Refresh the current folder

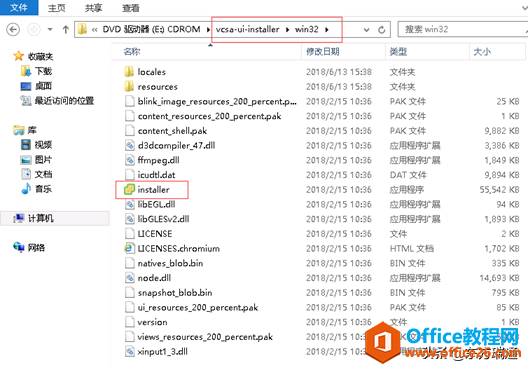click(x=382, y=30)
